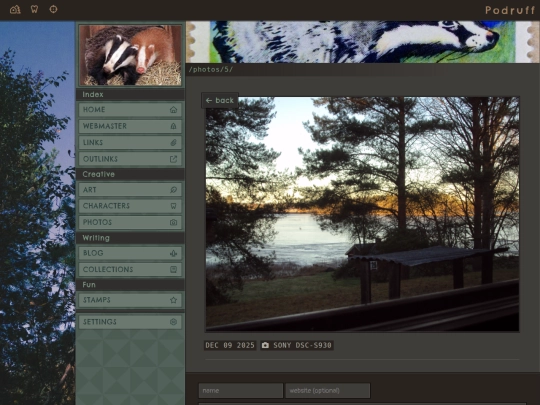Click the house-and-tree icon in top bar
Viewport: 540px width, 405px height.
pyautogui.click(x=15, y=9)
